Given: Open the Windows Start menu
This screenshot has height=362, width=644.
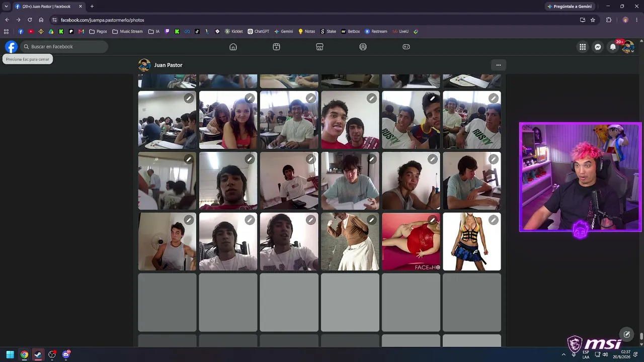Looking at the screenshot, I should (10, 354).
